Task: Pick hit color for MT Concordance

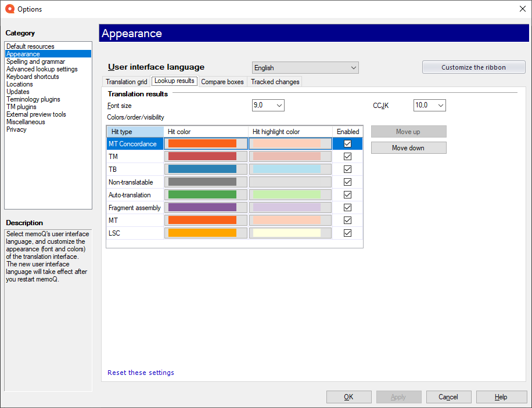Action: click(206, 144)
